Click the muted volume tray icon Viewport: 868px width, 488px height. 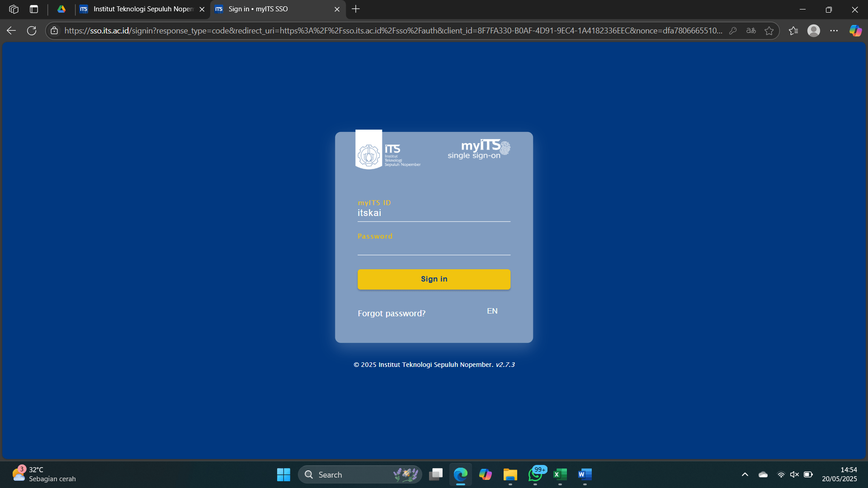point(794,474)
